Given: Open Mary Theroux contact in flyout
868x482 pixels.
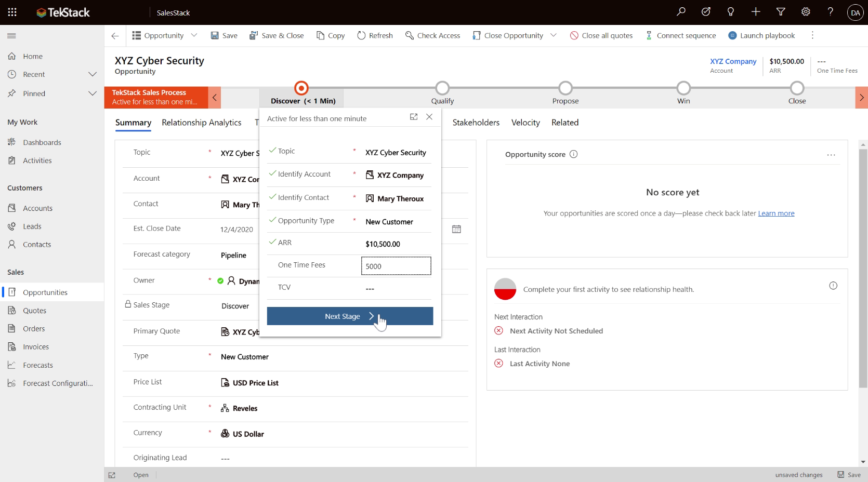Looking at the screenshot, I should (x=400, y=198).
